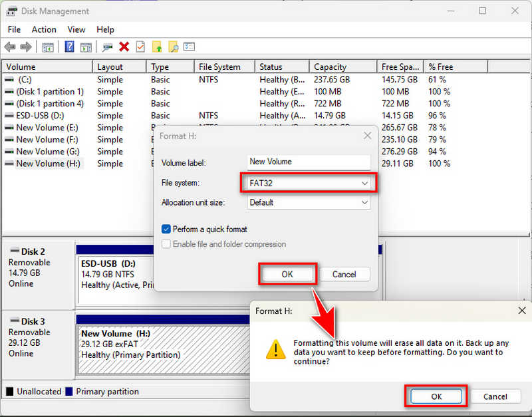This screenshot has width=532, height=417.
Task: Open the View menu
Action: coord(76,29)
